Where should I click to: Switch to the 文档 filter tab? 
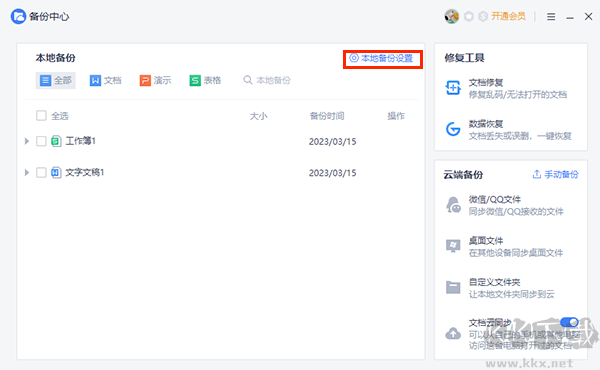click(x=106, y=80)
